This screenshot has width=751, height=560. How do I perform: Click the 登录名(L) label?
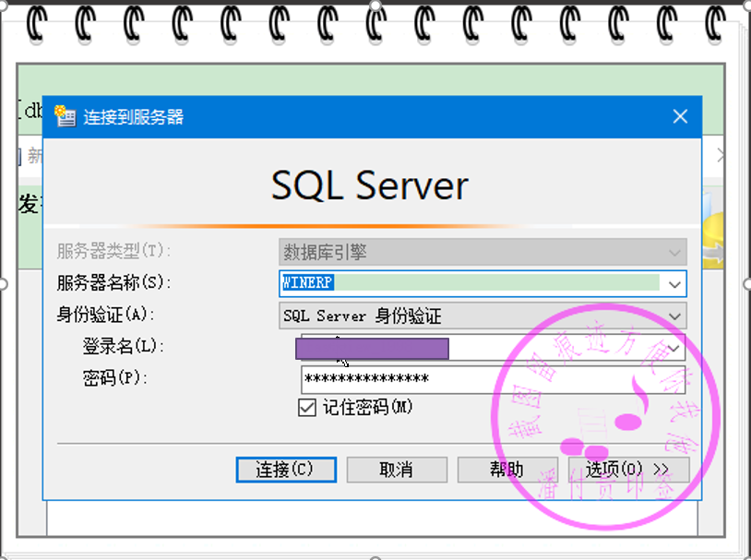123,346
